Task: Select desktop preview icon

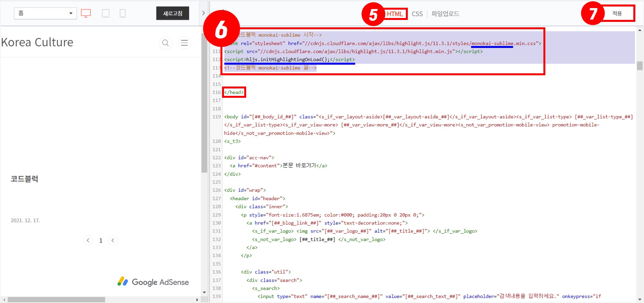Action: click(x=86, y=13)
